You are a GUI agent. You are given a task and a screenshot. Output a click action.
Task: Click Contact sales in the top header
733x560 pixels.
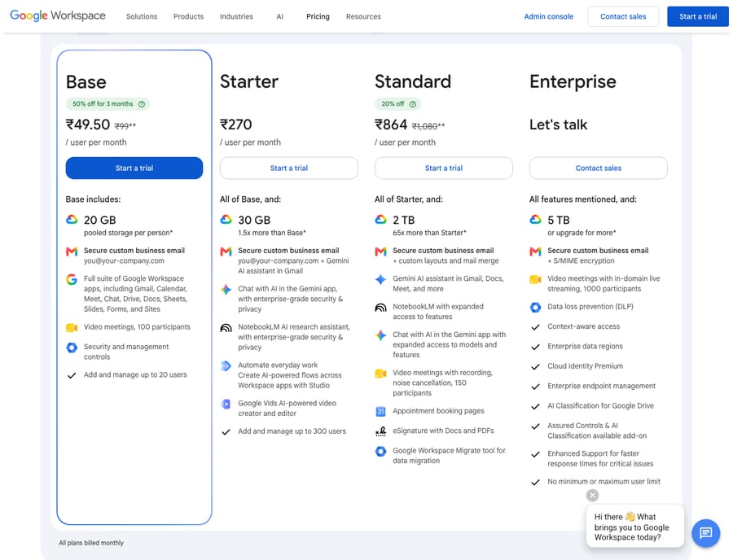623,16
